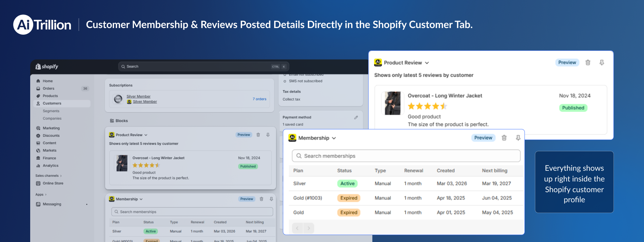
Task: Edit Payment method with pencil icon
Action: click(x=356, y=117)
